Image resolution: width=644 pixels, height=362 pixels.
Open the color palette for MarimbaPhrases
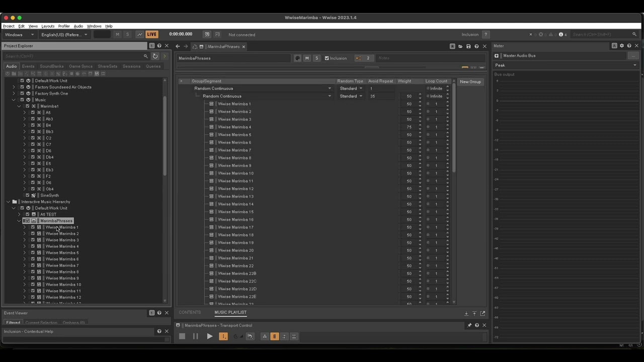click(x=297, y=58)
